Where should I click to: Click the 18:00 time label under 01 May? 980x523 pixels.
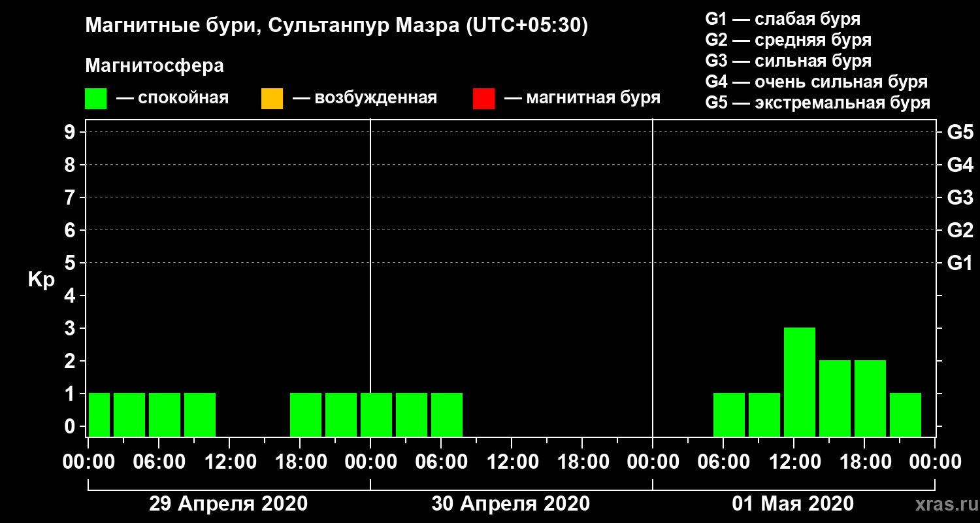coord(864,462)
